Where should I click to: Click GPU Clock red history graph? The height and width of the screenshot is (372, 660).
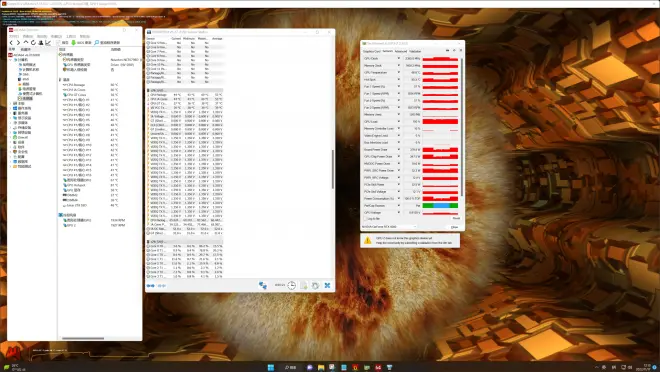(440, 58)
